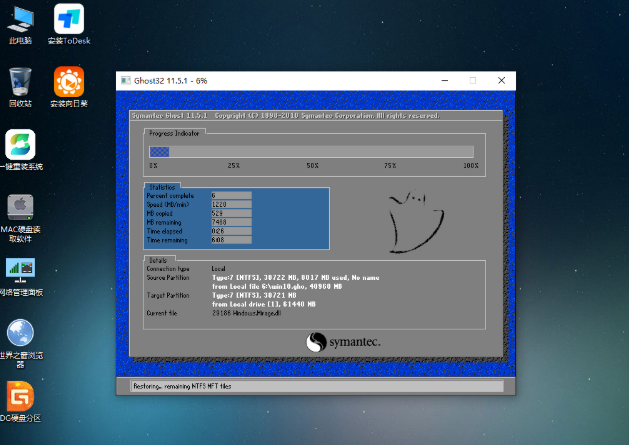629x445 pixels.
Task: Click the Time remaining value 6:08
Action: (x=231, y=240)
